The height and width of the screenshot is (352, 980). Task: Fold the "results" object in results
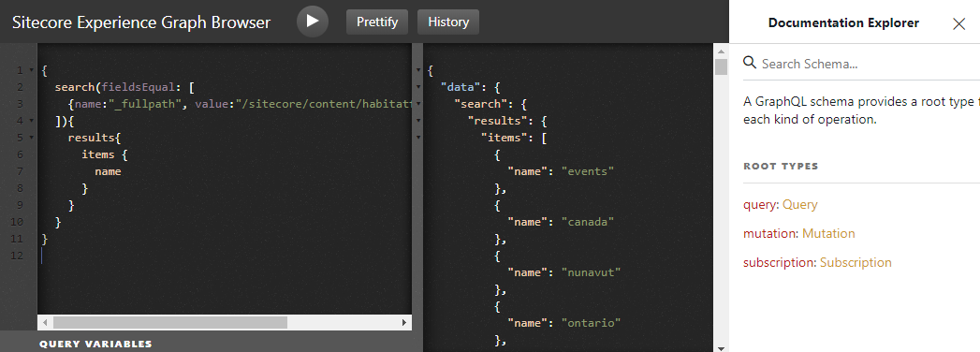pyautogui.click(x=418, y=121)
